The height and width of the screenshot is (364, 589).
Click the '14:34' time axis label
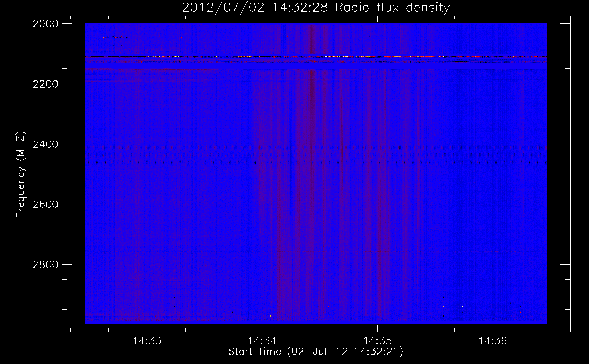coord(262,341)
